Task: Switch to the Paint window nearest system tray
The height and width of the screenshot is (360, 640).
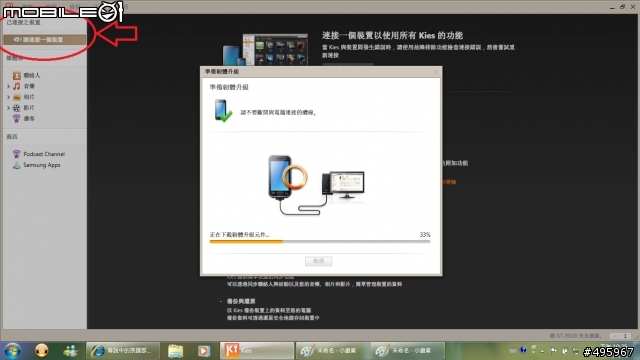Action: click(x=407, y=351)
